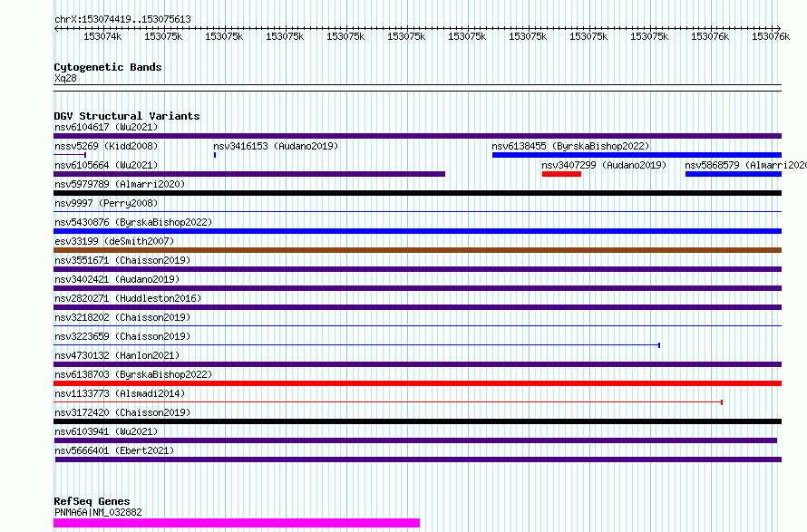Screen dimensions: 807x532
Task: Click the nsv6104617 (Wu2021) variant label
Action: pos(106,127)
